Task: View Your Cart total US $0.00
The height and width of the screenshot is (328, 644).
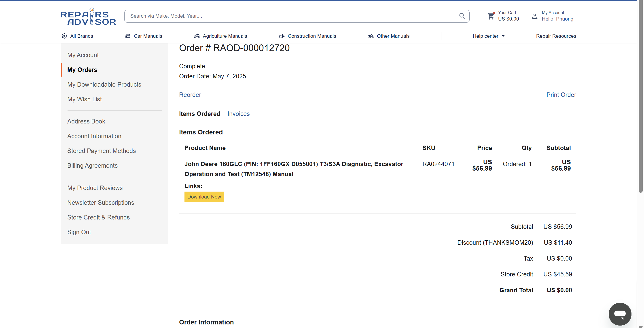Action: [508, 19]
